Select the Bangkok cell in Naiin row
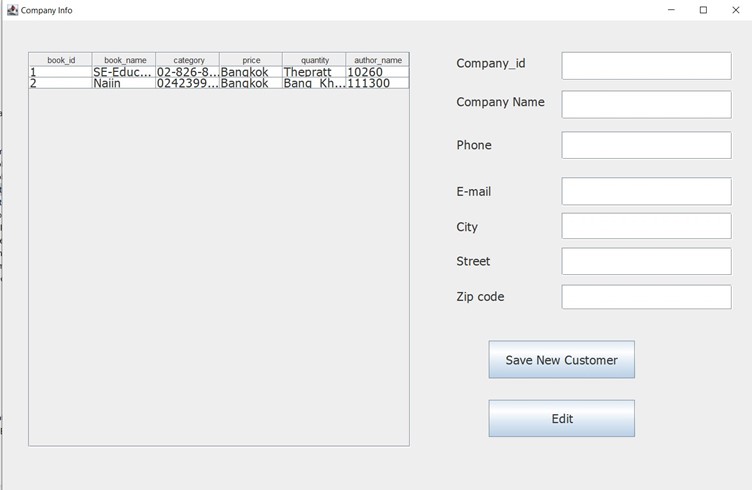Image resolution: width=752 pixels, height=490 pixels. click(x=251, y=83)
